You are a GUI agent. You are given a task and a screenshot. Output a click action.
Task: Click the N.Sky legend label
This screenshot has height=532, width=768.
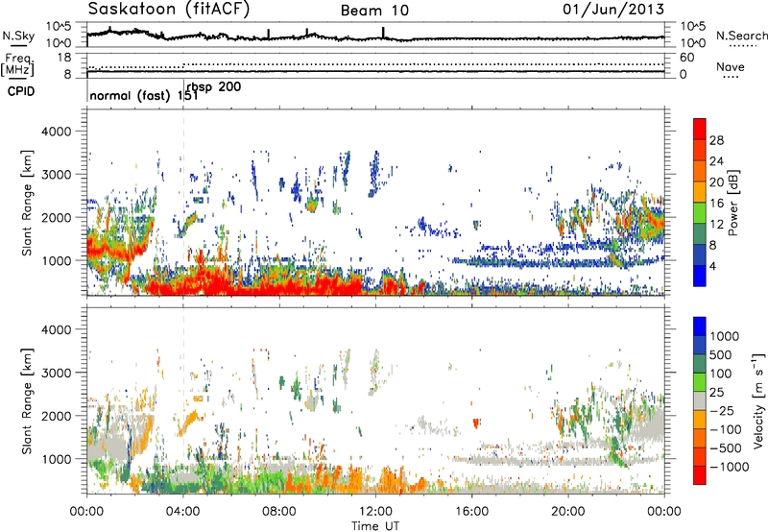[18, 36]
